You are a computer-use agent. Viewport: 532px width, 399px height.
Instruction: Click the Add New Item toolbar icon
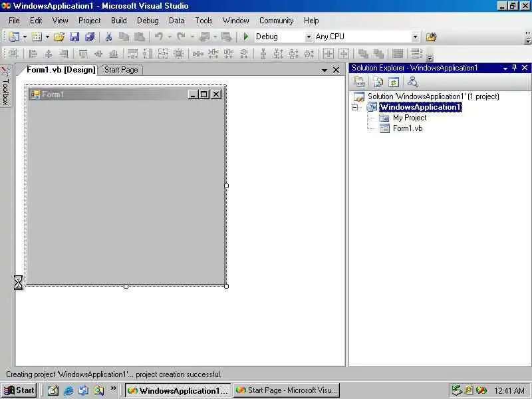point(37,37)
